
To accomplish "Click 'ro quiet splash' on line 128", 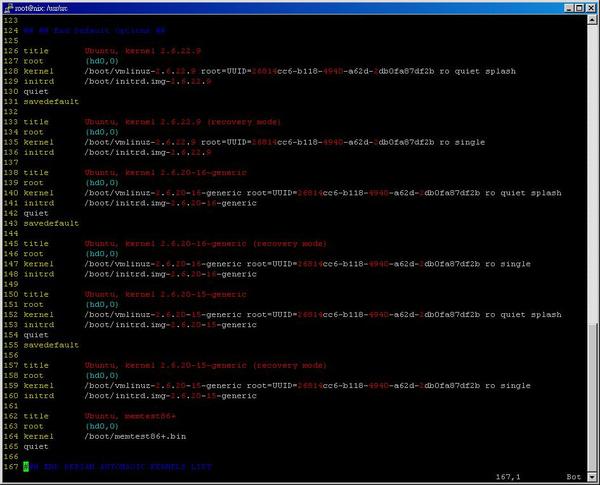I will (477, 71).
